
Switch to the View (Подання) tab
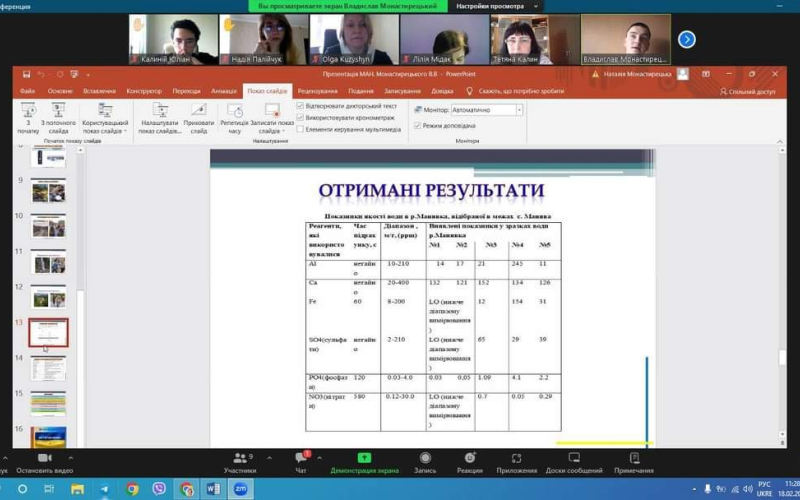361,91
